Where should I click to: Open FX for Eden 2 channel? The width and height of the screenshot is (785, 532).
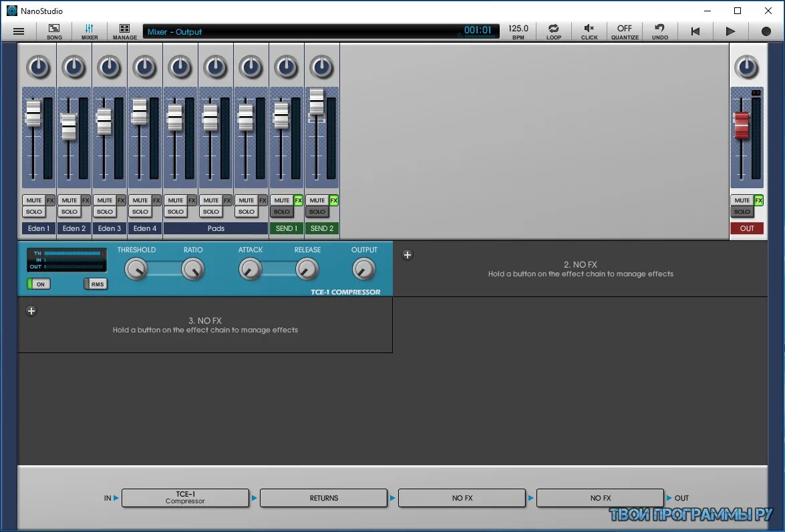tap(86, 200)
